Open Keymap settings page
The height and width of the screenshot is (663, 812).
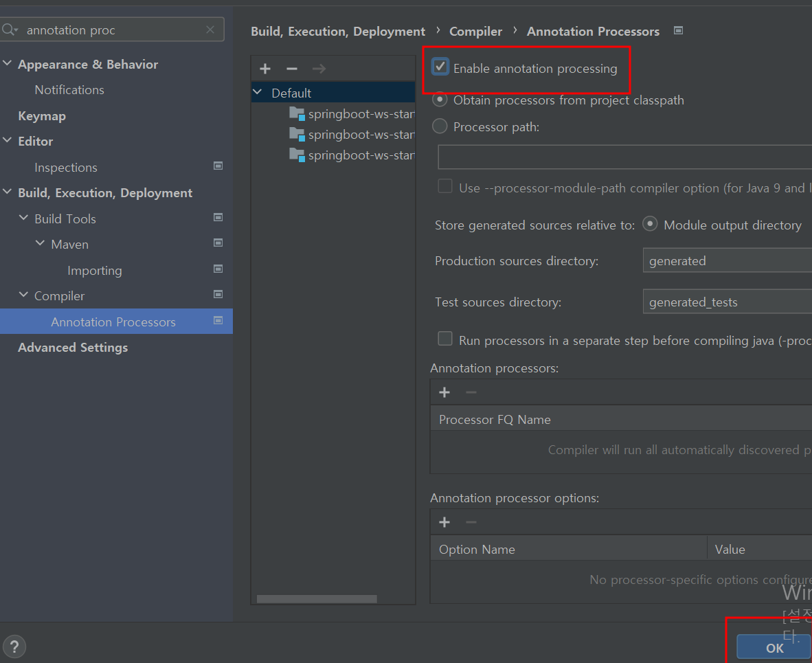coord(42,115)
